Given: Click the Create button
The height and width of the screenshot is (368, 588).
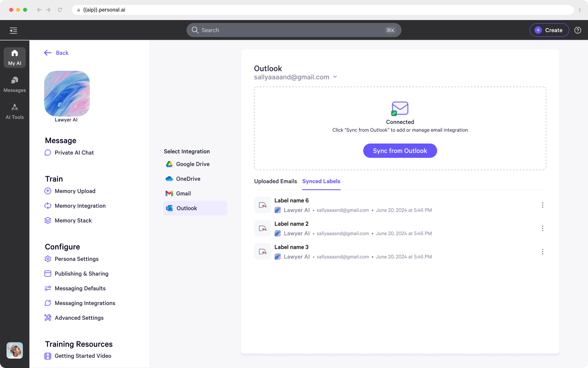Looking at the screenshot, I should (549, 30).
